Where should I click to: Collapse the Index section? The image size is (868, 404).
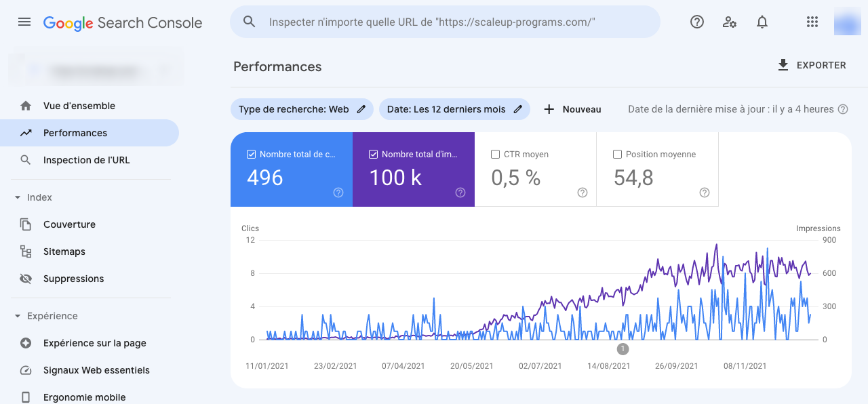tap(18, 197)
